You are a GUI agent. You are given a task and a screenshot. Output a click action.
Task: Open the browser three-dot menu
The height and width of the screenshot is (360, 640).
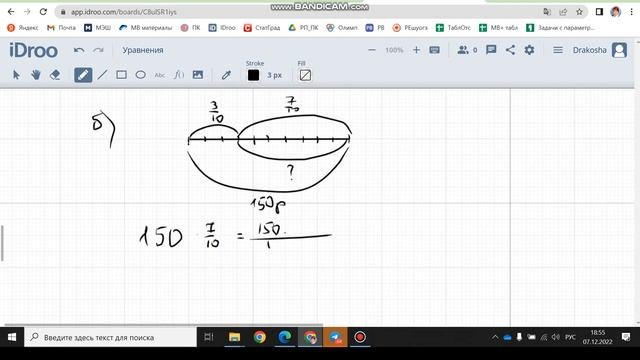[x=631, y=12]
